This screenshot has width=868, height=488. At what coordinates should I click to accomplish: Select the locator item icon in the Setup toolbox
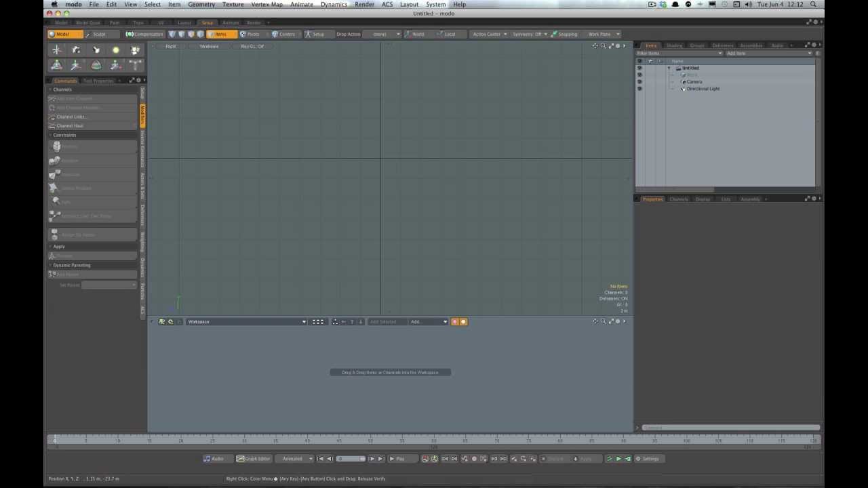click(57, 50)
